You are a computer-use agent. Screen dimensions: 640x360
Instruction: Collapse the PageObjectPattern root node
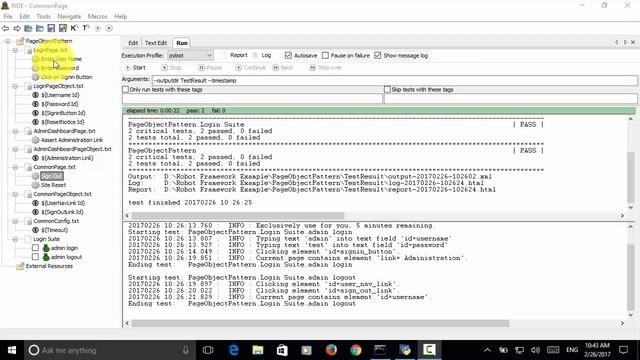8,41
